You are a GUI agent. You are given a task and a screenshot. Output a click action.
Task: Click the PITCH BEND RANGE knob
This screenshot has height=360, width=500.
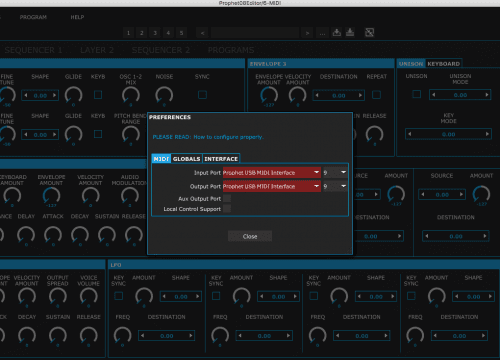131,134
